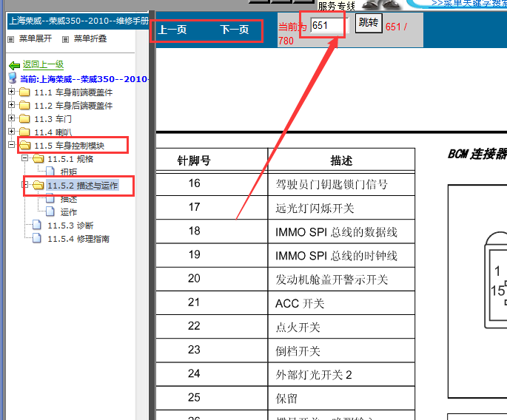Click cell IMMO SPI 总线的时钟线
This screenshot has width=507, height=420.
pyautogui.click(x=341, y=256)
